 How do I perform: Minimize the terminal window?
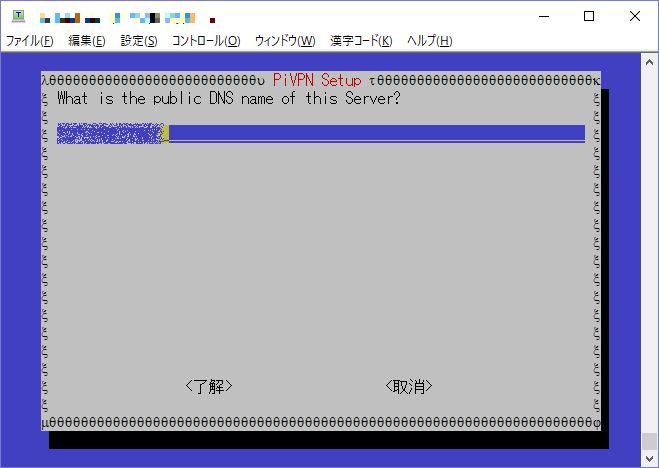tap(544, 16)
